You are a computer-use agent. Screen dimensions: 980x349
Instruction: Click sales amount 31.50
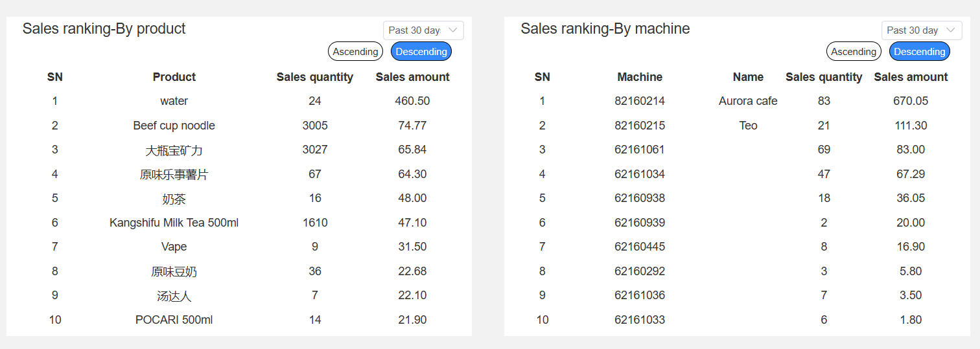pos(412,247)
